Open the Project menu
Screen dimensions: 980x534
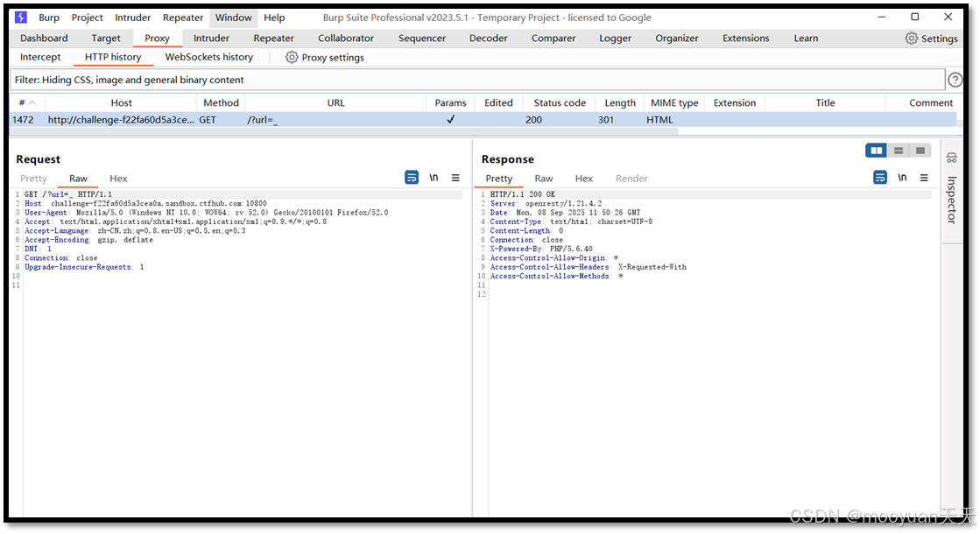tap(87, 18)
